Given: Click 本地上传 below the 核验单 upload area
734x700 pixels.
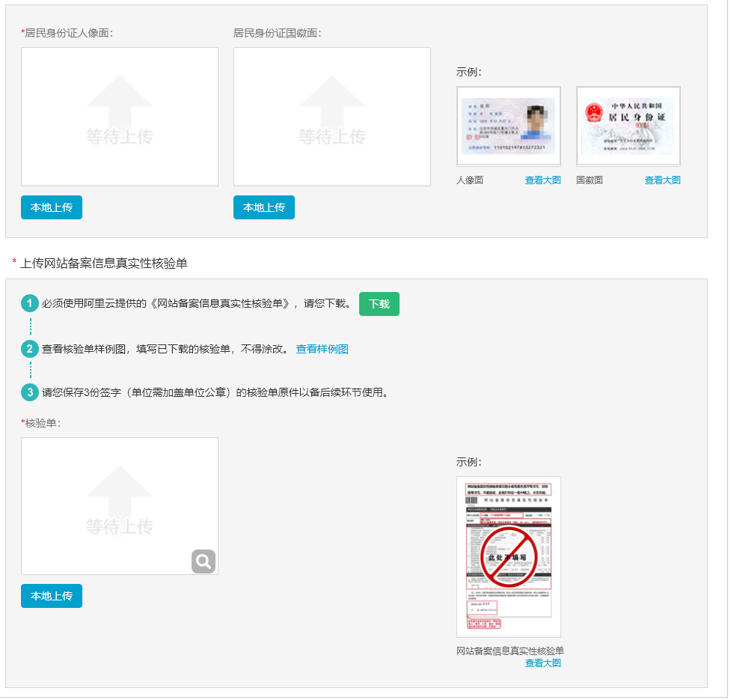Looking at the screenshot, I should [51, 596].
